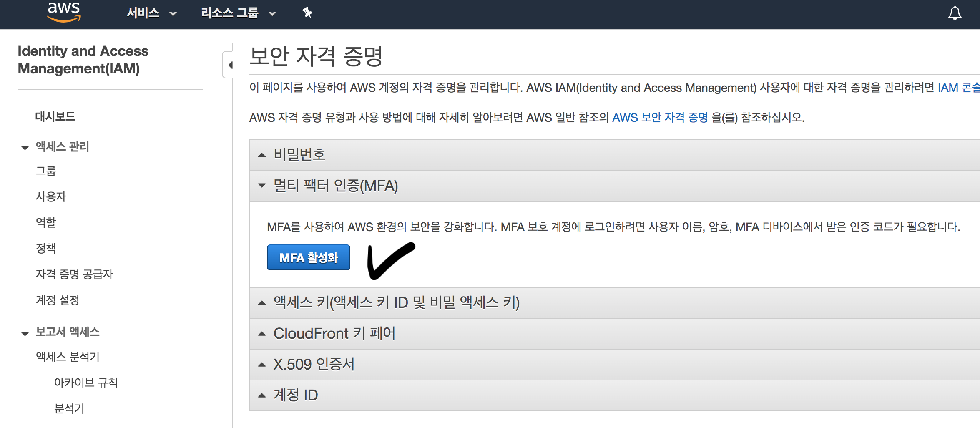Click the AWS logo home icon
This screenshot has height=428, width=980.
(x=64, y=12)
